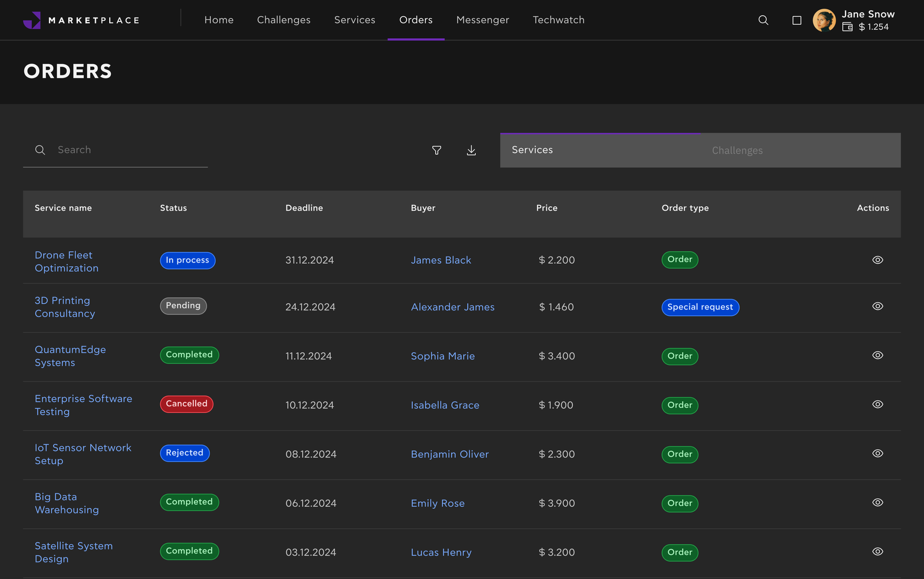Open Messenger from the top navigation
Screen dimensions: 924x579
[x=482, y=20]
